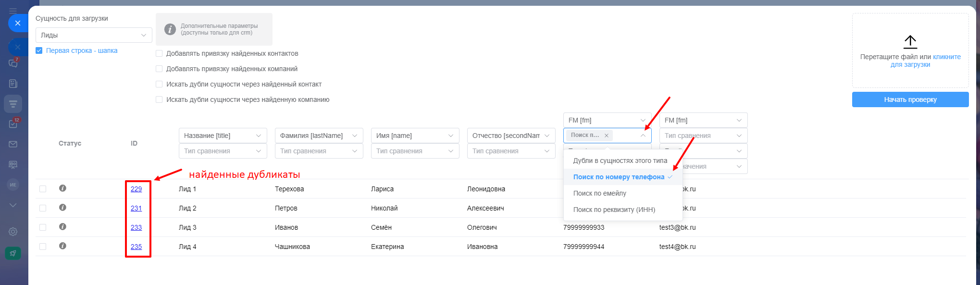Open the settings gear in sidebar

(13, 232)
